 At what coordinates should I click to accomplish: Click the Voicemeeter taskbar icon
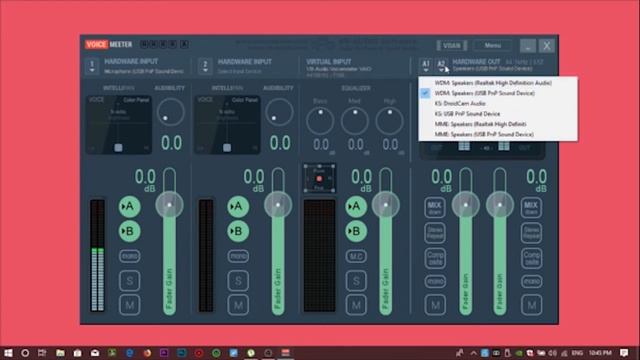coord(285,353)
